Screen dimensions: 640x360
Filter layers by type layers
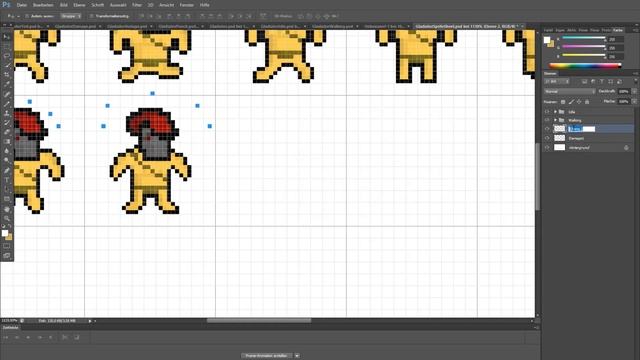tap(602, 82)
